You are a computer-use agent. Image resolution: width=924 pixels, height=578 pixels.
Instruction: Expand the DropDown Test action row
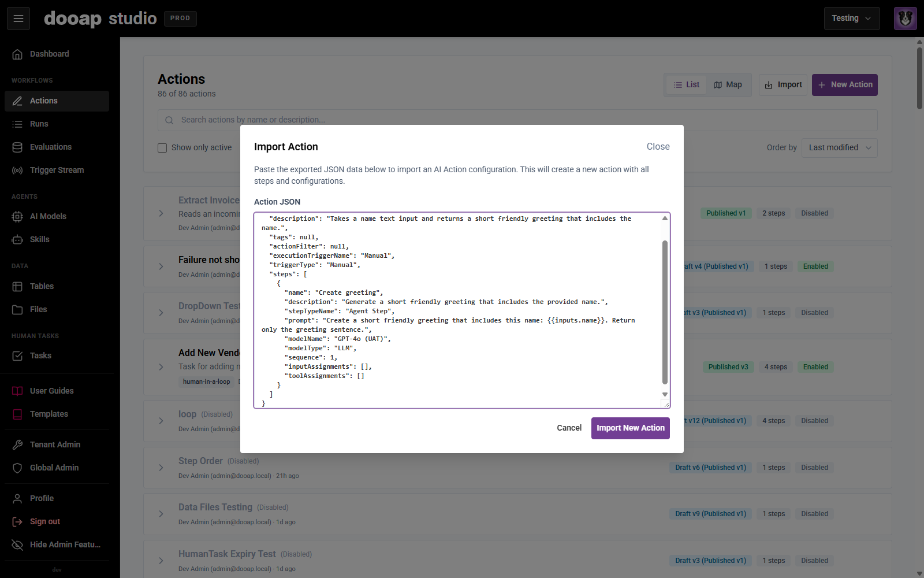tap(161, 313)
